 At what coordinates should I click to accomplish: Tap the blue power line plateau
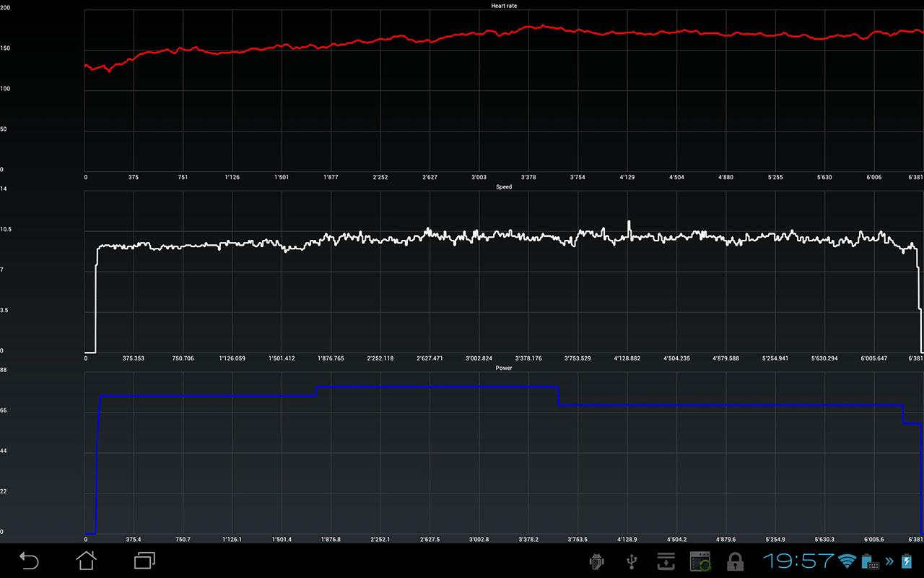pyautogui.click(x=433, y=387)
